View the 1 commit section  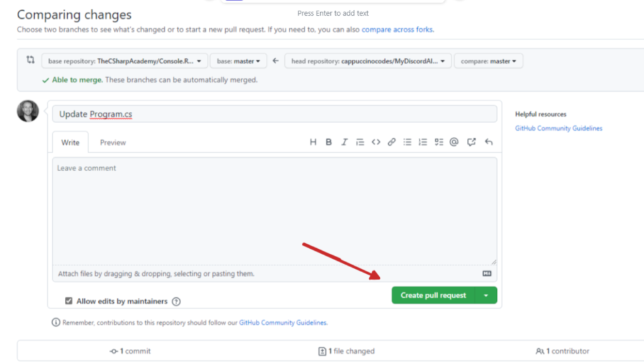130,351
